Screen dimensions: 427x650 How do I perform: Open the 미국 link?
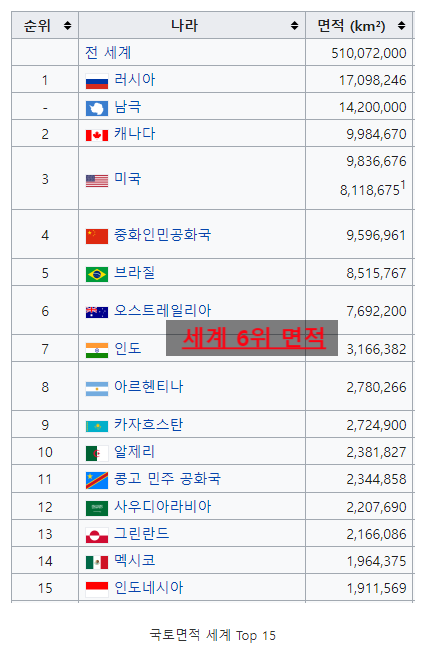tap(128, 178)
